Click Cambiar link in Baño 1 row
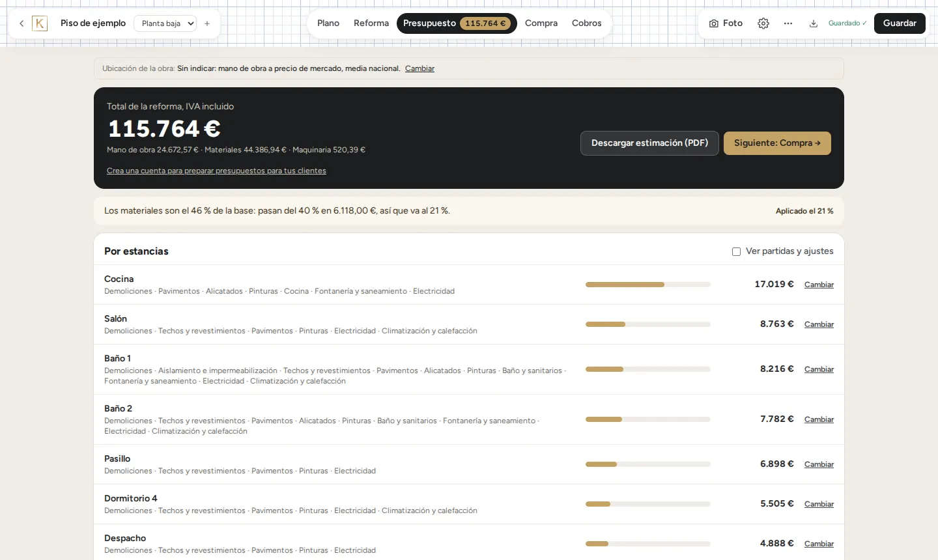Image resolution: width=938 pixels, height=560 pixels. [819, 369]
